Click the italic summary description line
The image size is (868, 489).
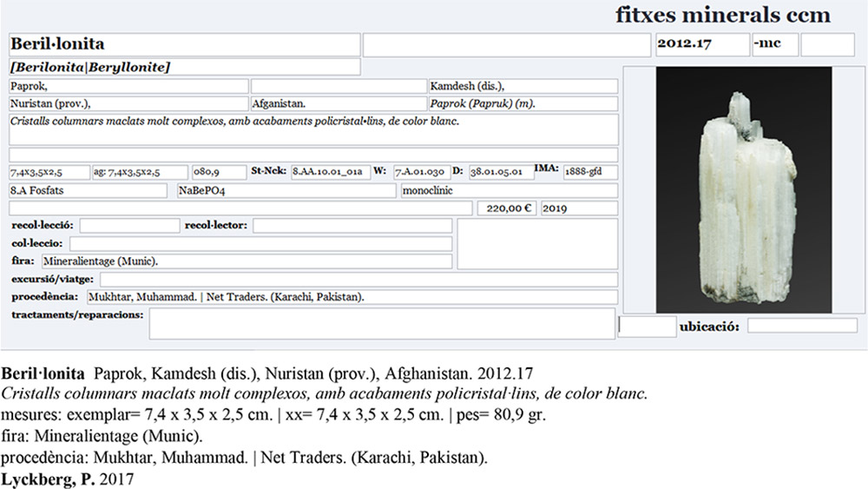coord(324,393)
